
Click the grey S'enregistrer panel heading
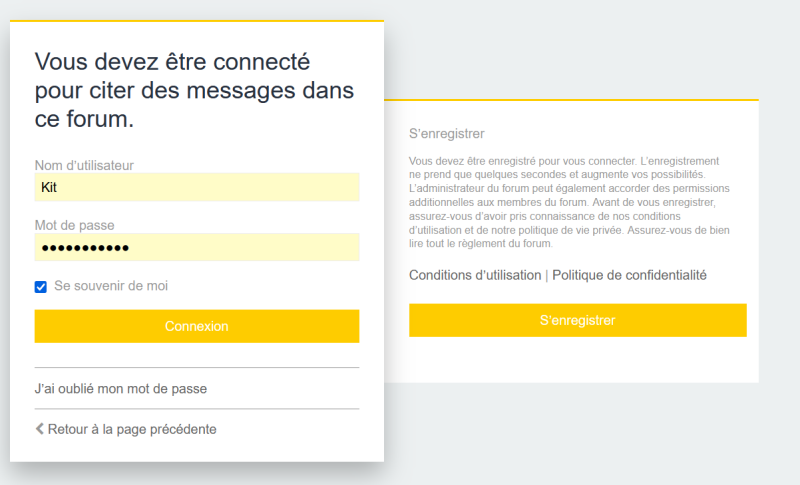(447, 133)
